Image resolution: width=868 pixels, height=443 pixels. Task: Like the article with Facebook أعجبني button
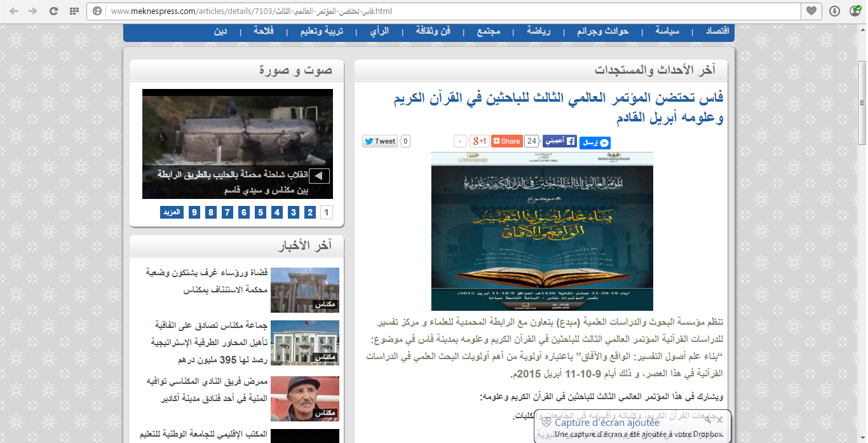tap(560, 141)
